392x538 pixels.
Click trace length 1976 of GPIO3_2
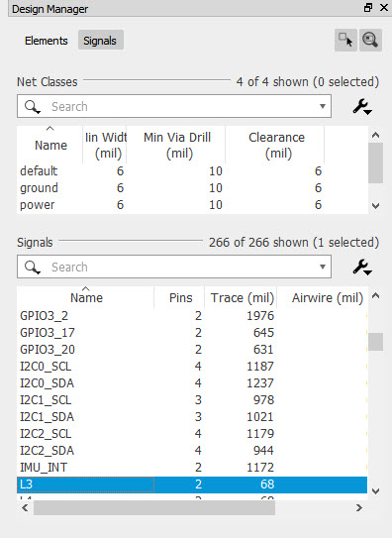click(260, 316)
